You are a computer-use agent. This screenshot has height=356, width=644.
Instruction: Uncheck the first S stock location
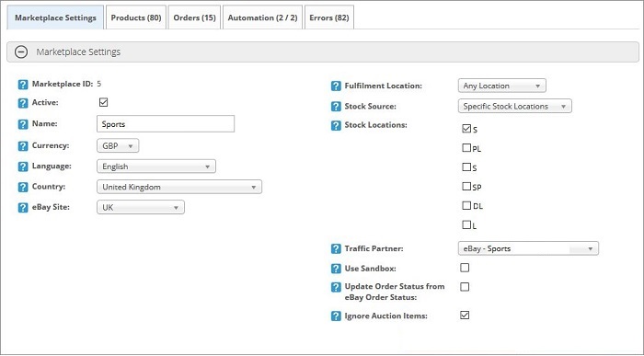tap(466, 129)
